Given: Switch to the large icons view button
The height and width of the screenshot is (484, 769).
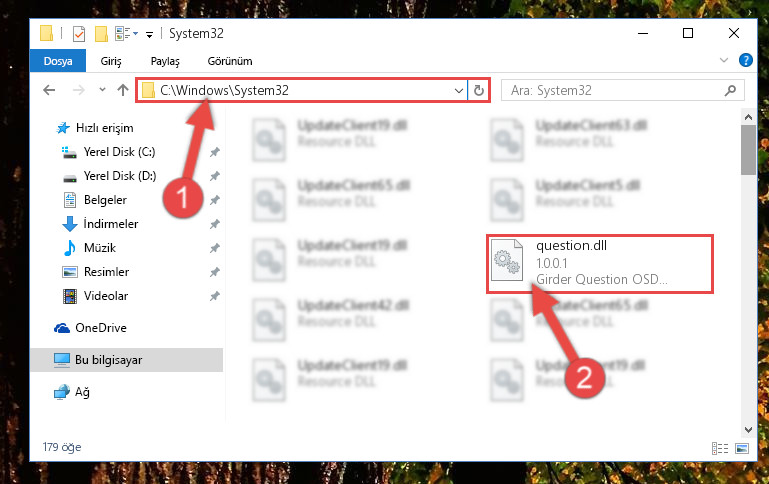Looking at the screenshot, I should [x=742, y=448].
